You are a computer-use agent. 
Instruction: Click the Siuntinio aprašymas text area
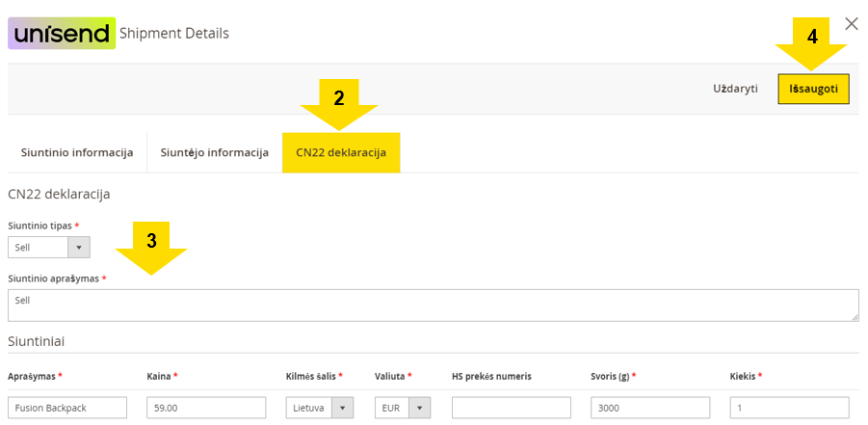point(434,305)
